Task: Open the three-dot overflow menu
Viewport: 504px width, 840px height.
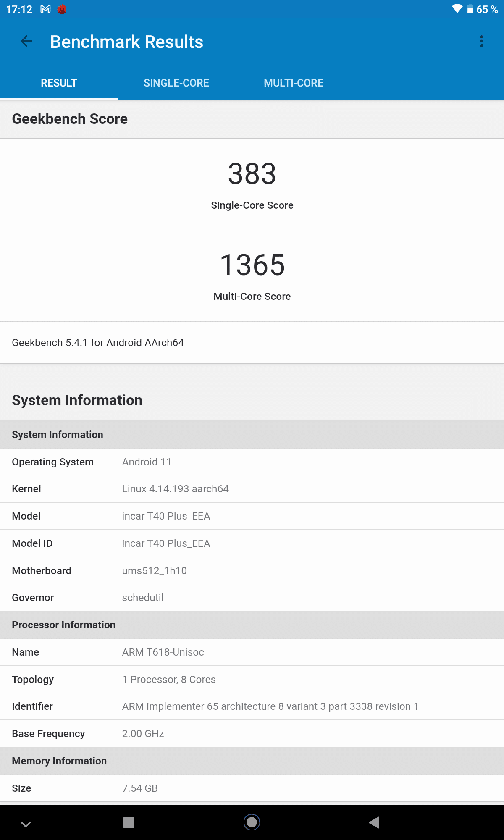Action: point(482,41)
